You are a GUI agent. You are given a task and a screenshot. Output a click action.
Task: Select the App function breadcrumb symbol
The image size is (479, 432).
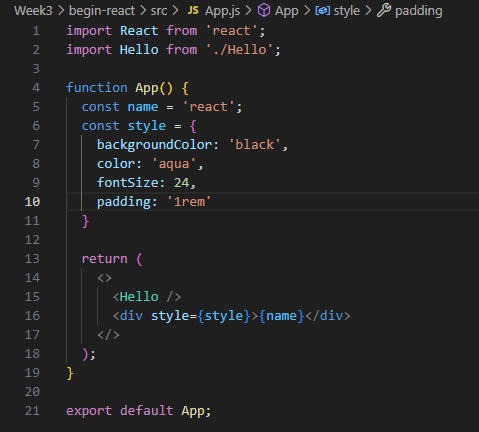287,11
